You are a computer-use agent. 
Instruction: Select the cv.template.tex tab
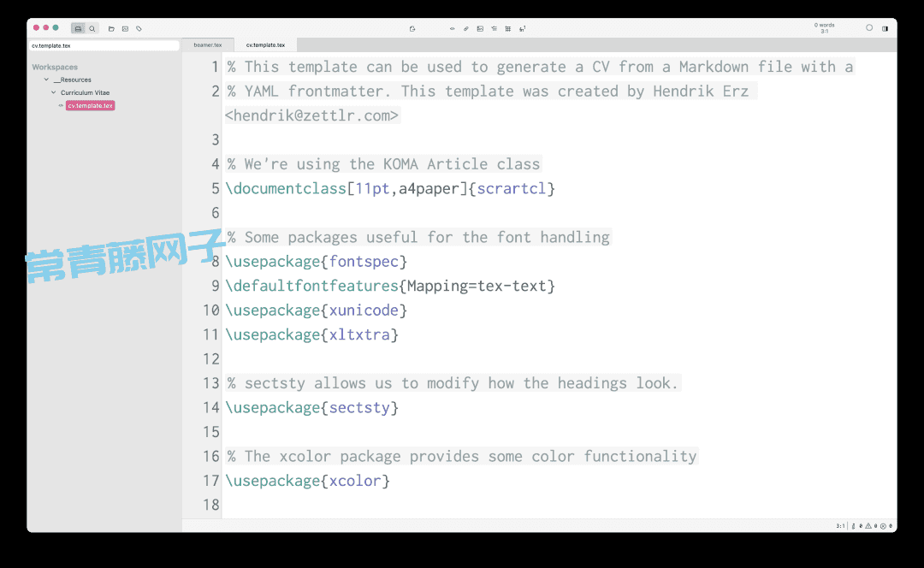pyautogui.click(x=265, y=44)
